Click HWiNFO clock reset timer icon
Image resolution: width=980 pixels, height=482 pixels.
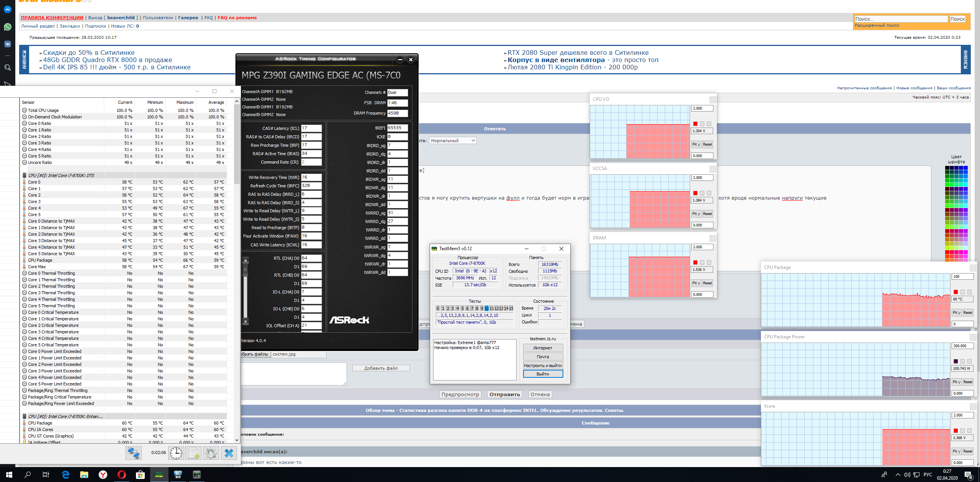click(176, 453)
